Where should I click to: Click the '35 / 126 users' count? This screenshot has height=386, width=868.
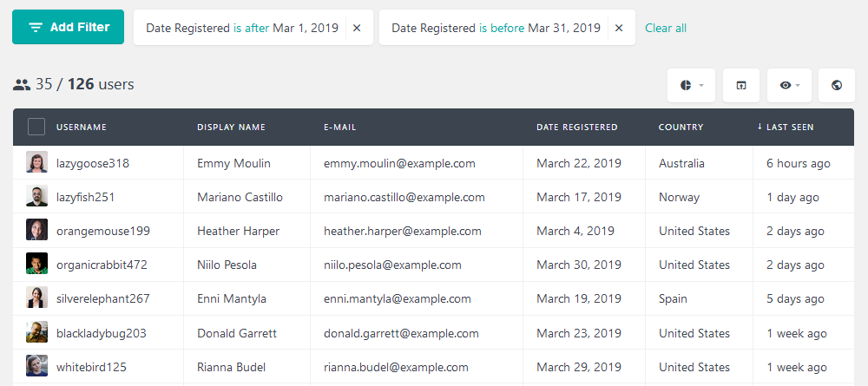point(73,85)
